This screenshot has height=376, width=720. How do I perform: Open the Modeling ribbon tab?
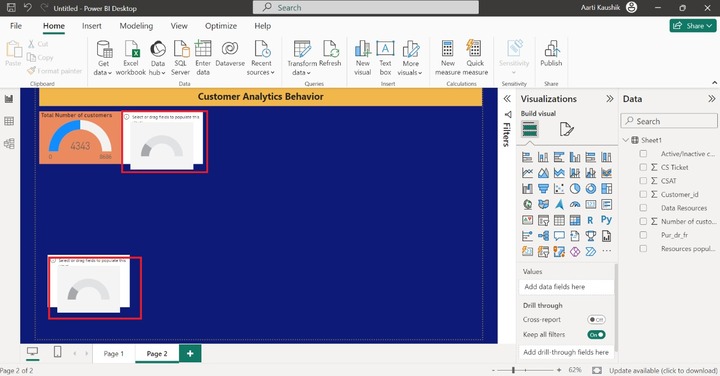coord(136,26)
